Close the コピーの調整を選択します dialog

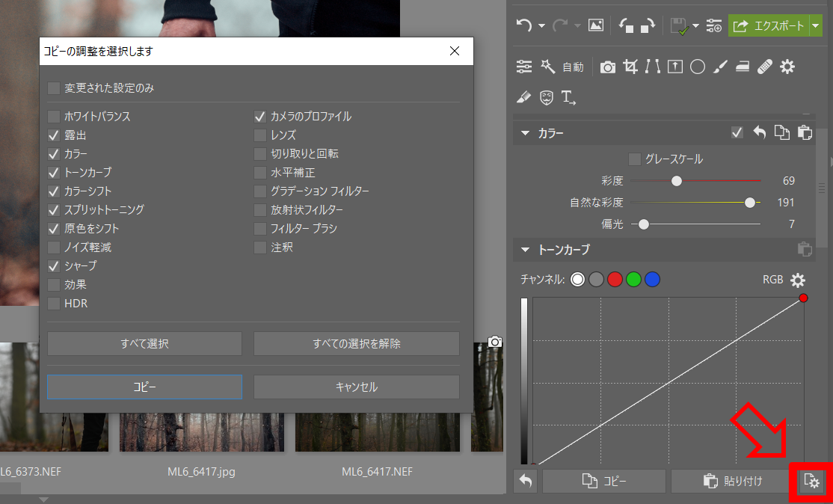455,51
